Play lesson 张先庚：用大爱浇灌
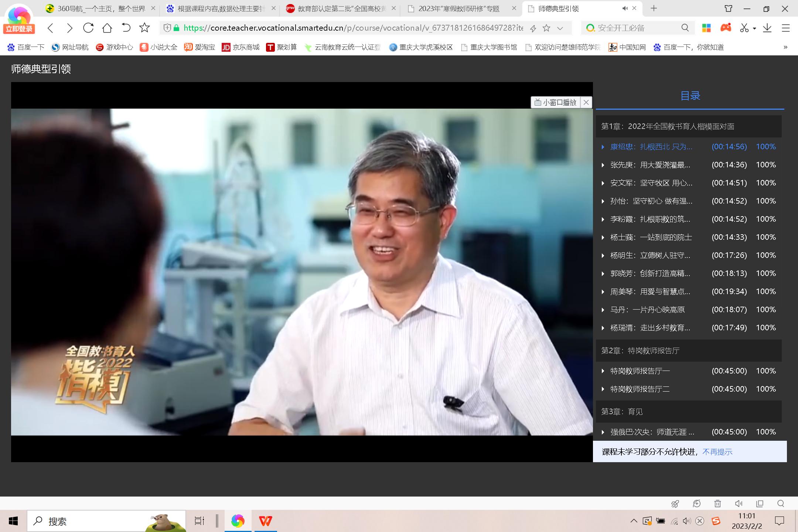 click(x=689, y=165)
